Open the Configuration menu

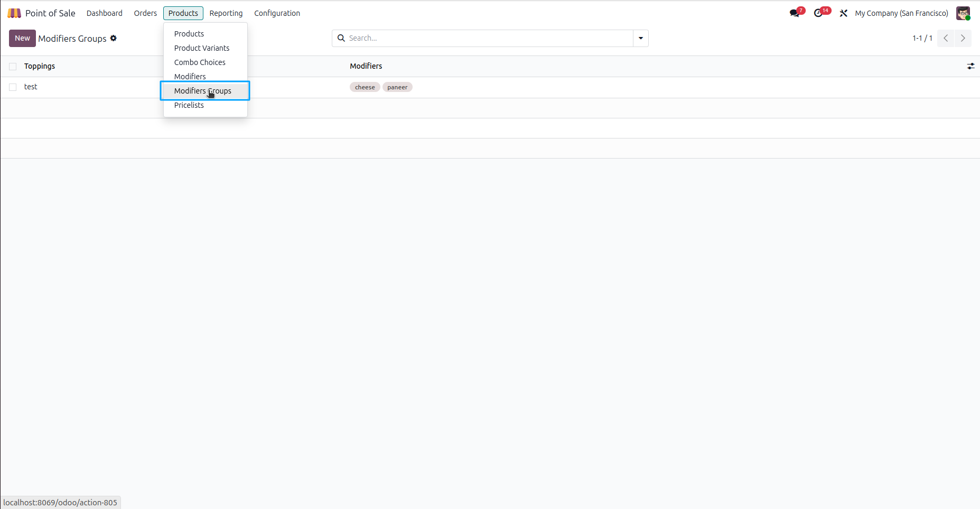pyautogui.click(x=277, y=13)
